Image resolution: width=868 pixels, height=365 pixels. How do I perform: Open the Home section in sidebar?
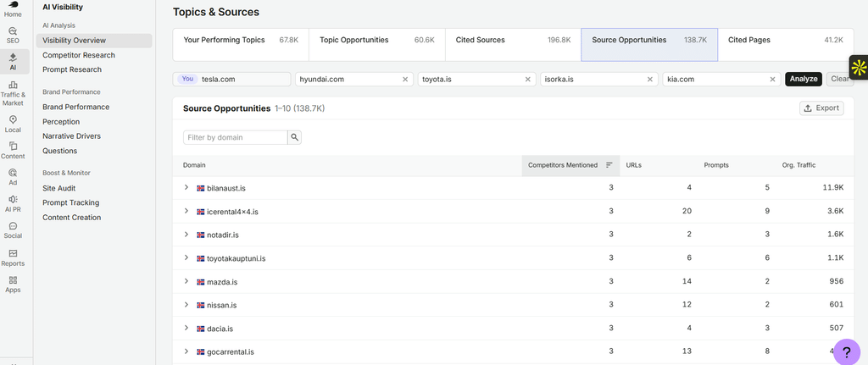13,9
